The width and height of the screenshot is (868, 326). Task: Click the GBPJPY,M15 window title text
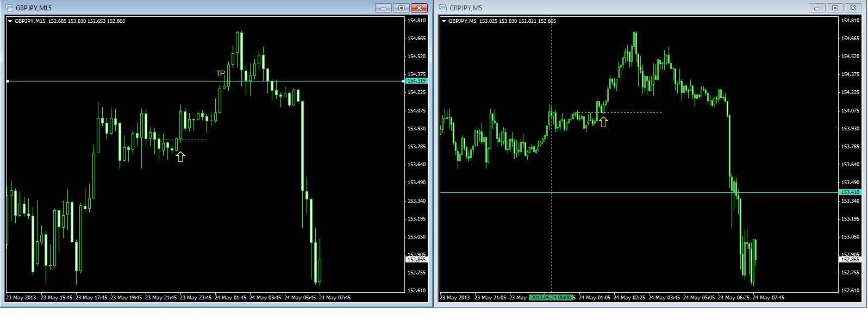(34, 8)
